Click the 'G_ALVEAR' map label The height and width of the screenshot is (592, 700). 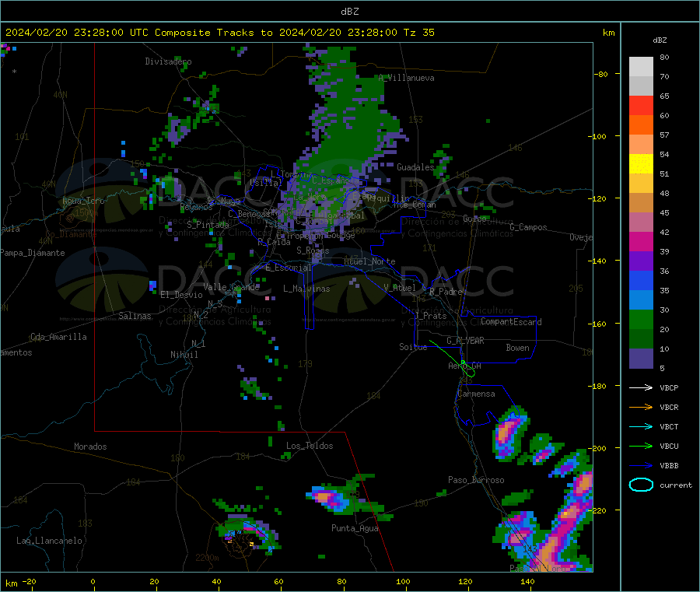pyautogui.click(x=465, y=341)
